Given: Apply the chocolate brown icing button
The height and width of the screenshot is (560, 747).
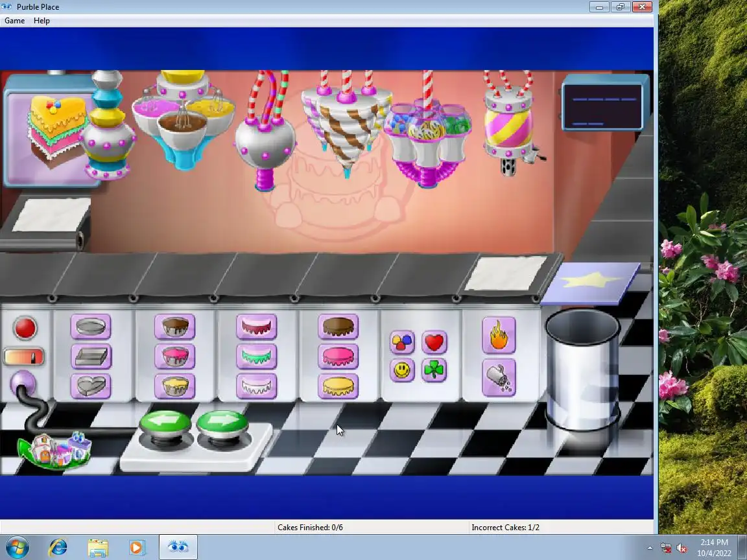Looking at the screenshot, I should click(x=338, y=327).
